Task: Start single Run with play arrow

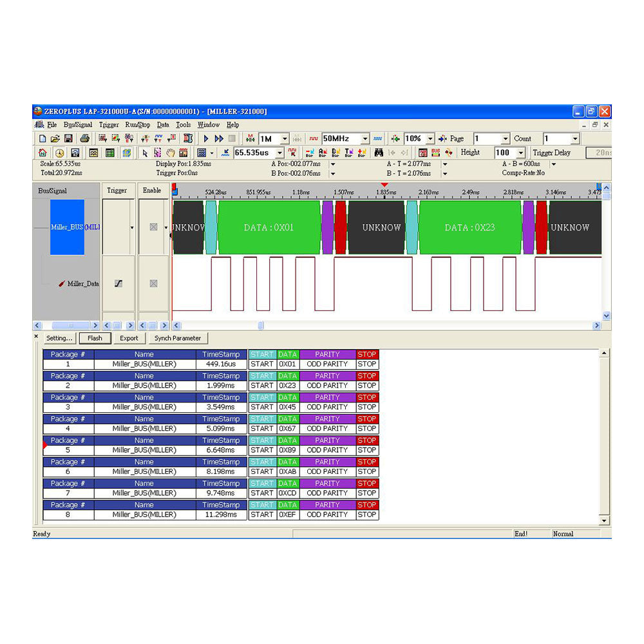Action: [x=206, y=139]
